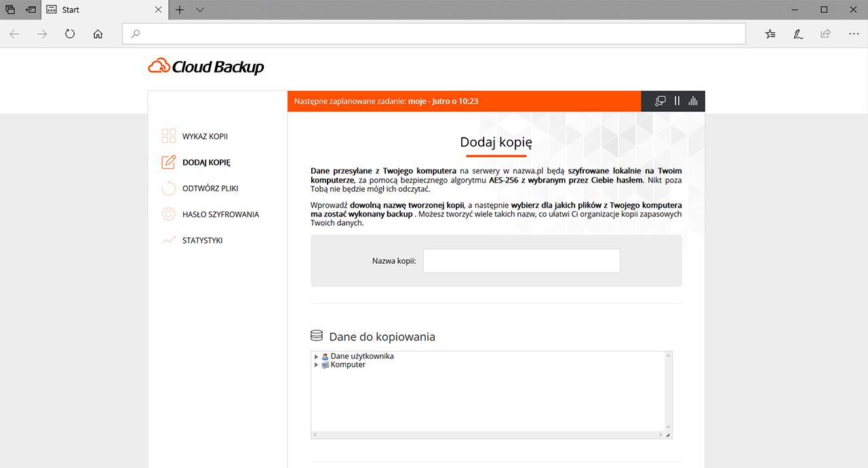Click the add notes pen icon
This screenshot has width=868, height=468.
tap(798, 34)
